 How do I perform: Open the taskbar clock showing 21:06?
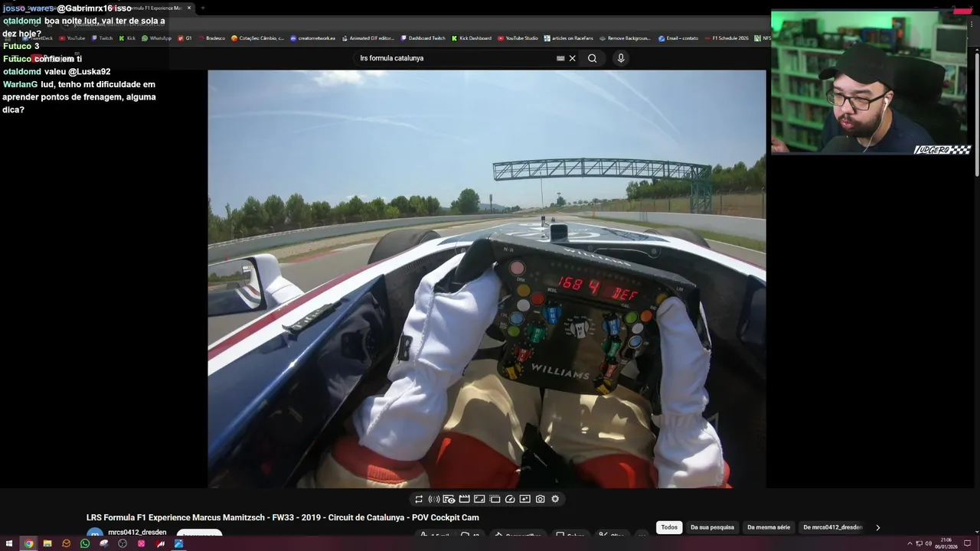[946, 543]
